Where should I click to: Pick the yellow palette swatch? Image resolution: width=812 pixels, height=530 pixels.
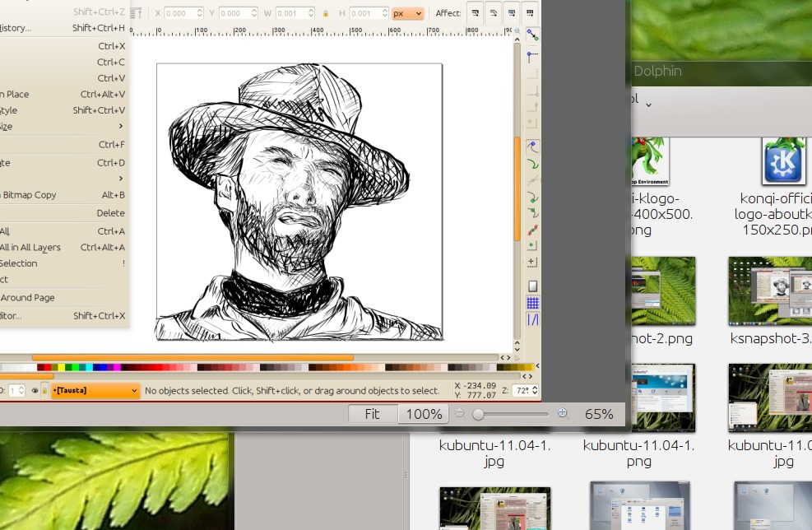(x=61, y=367)
